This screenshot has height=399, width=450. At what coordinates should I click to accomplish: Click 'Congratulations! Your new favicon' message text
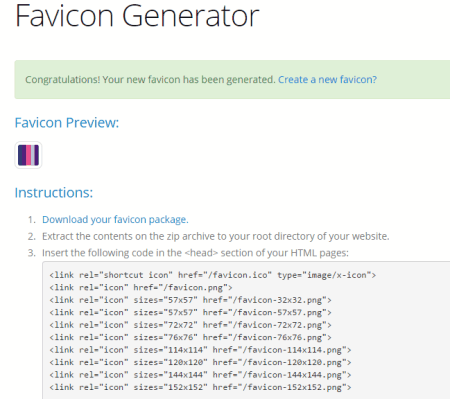coord(150,80)
